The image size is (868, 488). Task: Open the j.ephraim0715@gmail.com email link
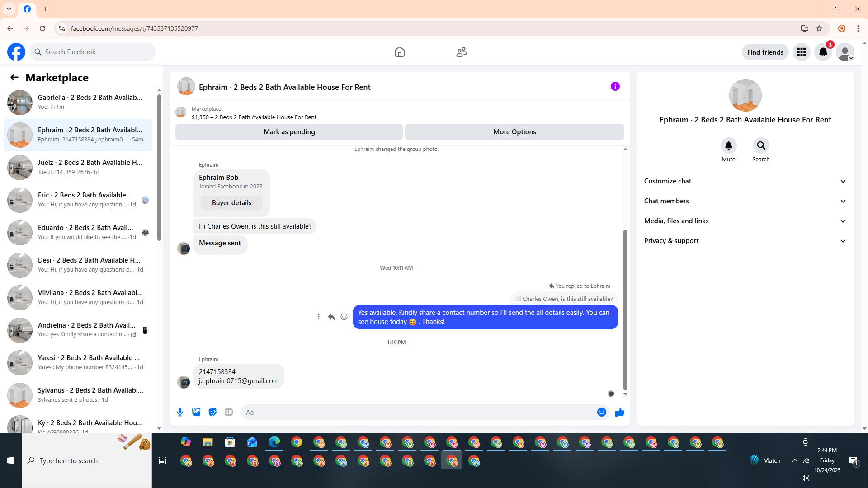pyautogui.click(x=239, y=381)
